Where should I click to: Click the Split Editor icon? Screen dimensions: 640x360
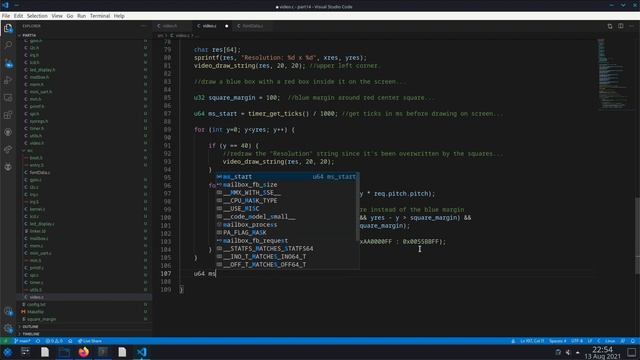(x=620, y=26)
